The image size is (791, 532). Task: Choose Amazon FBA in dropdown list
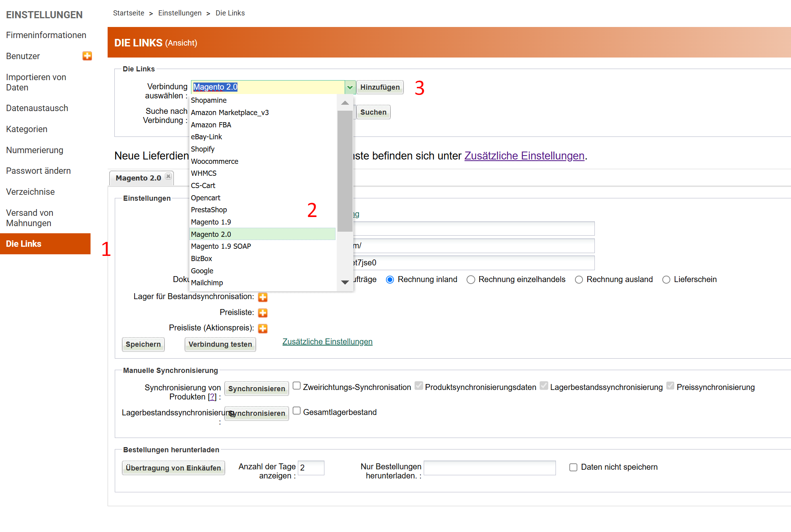coord(211,125)
